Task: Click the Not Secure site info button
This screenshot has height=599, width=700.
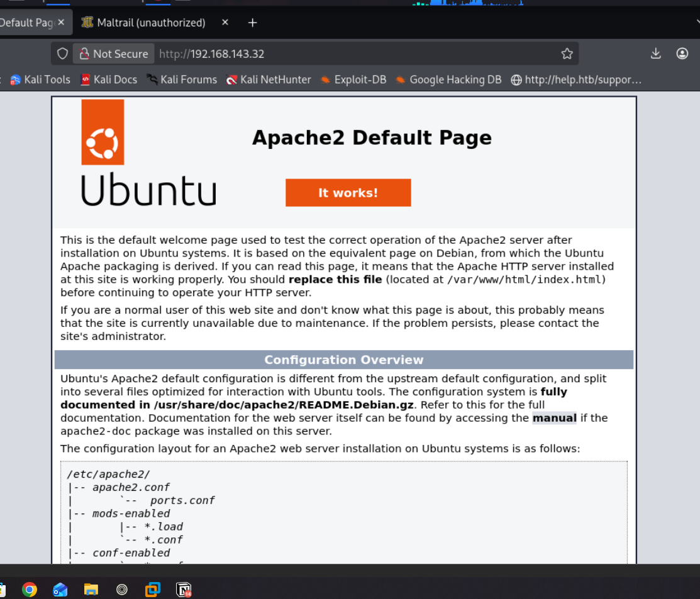Action: tap(113, 54)
